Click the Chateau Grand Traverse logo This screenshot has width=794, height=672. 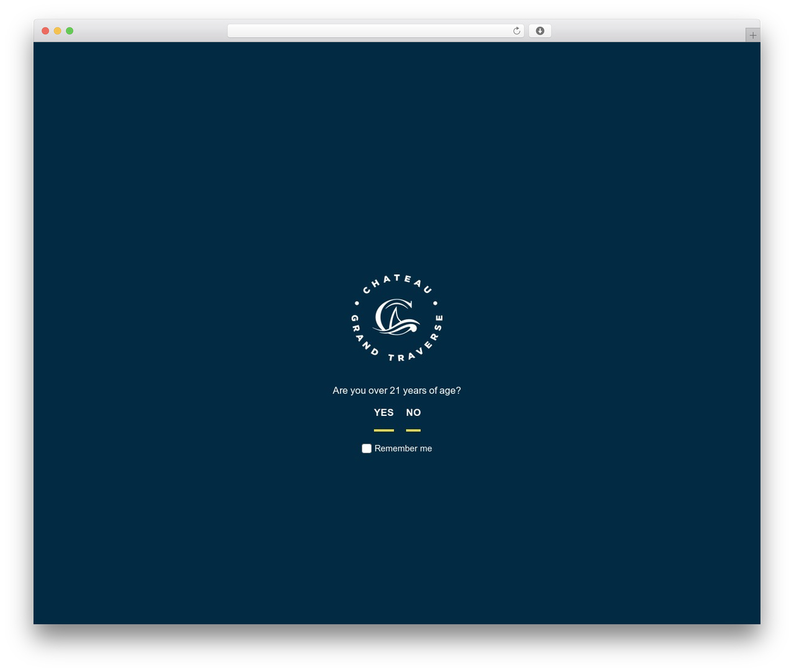point(397,318)
